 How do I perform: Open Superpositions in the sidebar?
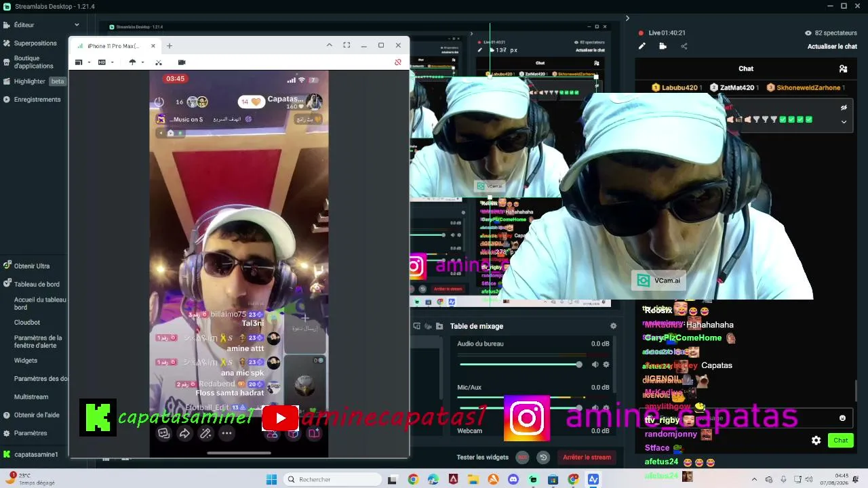tap(35, 43)
